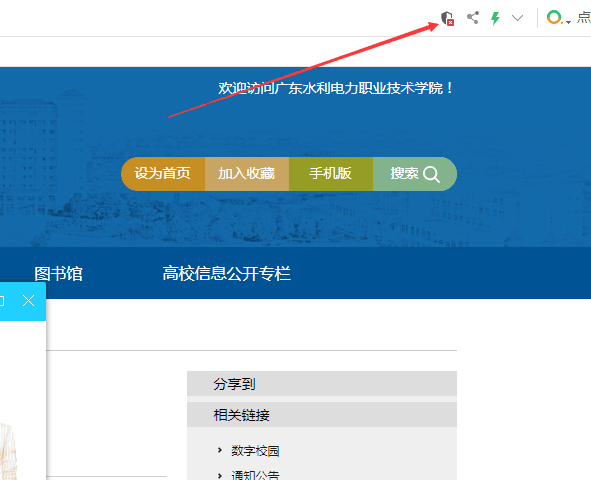The image size is (591, 480).
Task: Click the 相关链接 section header
Action: (x=322, y=414)
